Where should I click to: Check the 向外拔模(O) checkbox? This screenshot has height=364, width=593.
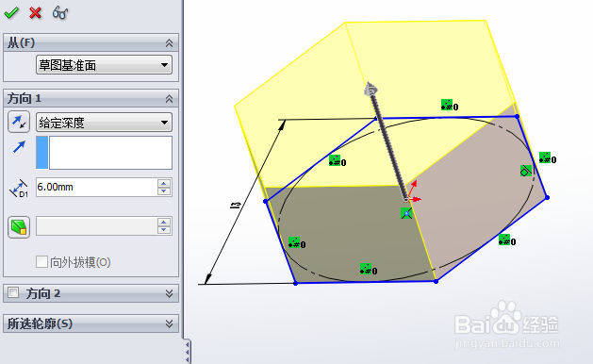coord(41,261)
